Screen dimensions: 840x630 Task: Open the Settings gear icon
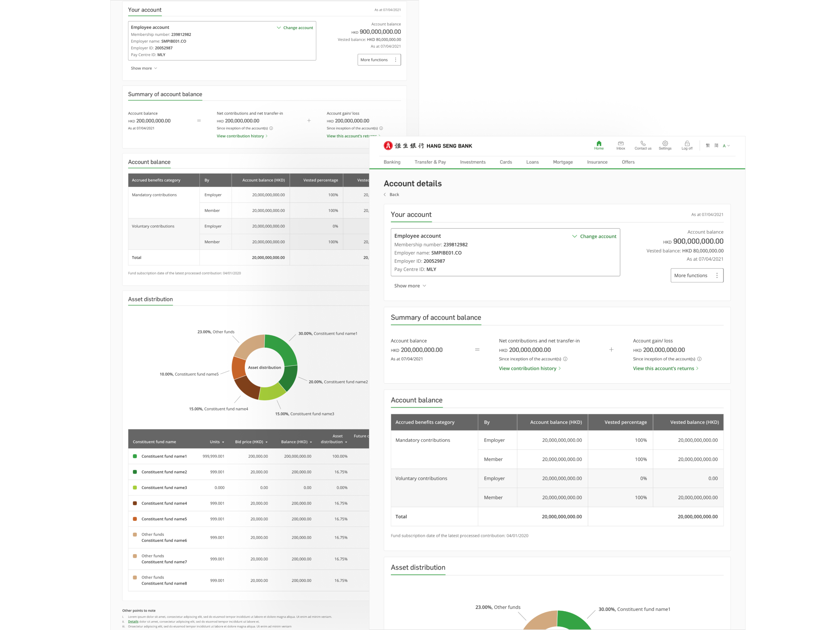[x=665, y=143]
